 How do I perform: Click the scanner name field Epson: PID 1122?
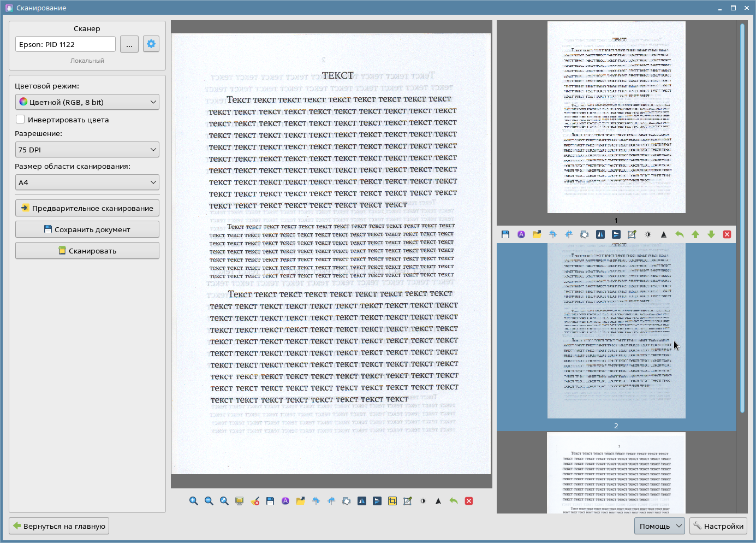[x=66, y=44]
